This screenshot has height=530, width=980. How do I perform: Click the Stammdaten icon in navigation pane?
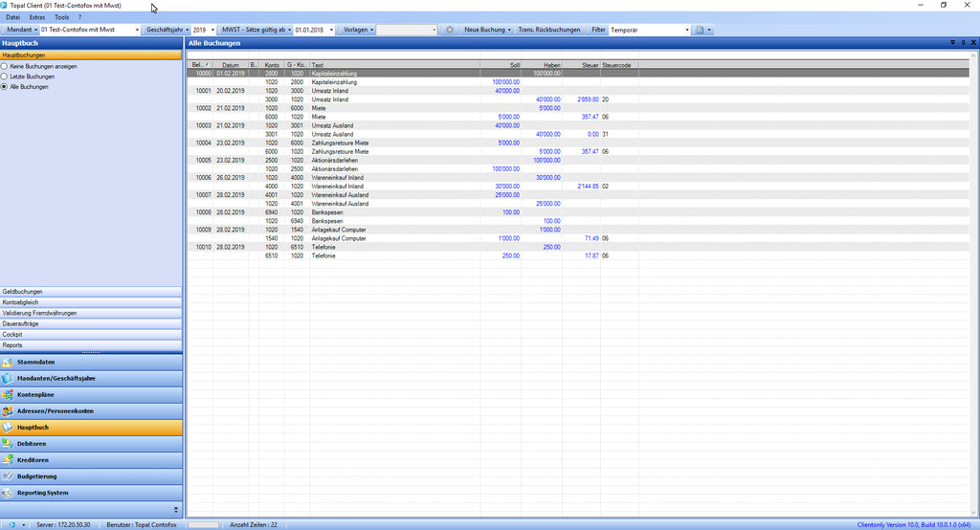[8, 363]
